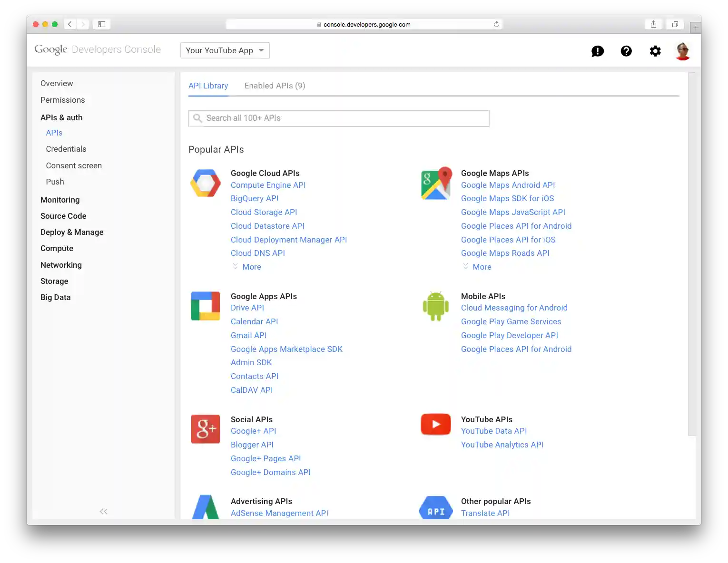728x563 pixels.
Task: Expand More under Google Cloud APIs
Action: pyautogui.click(x=247, y=267)
